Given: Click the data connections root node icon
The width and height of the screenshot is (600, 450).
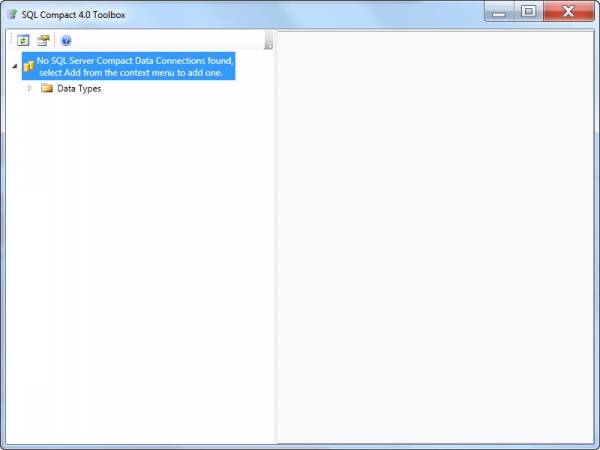Looking at the screenshot, I should [x=29, y=67].
